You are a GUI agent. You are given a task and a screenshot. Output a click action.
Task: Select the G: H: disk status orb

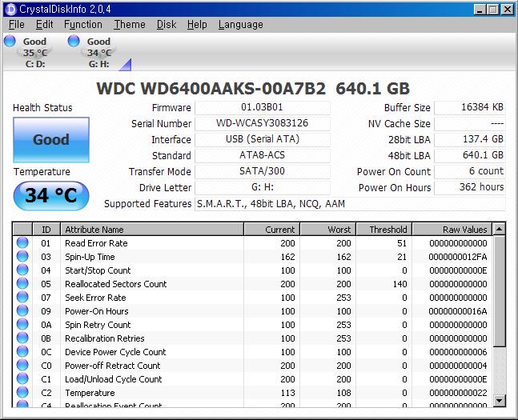click(74, 41)
